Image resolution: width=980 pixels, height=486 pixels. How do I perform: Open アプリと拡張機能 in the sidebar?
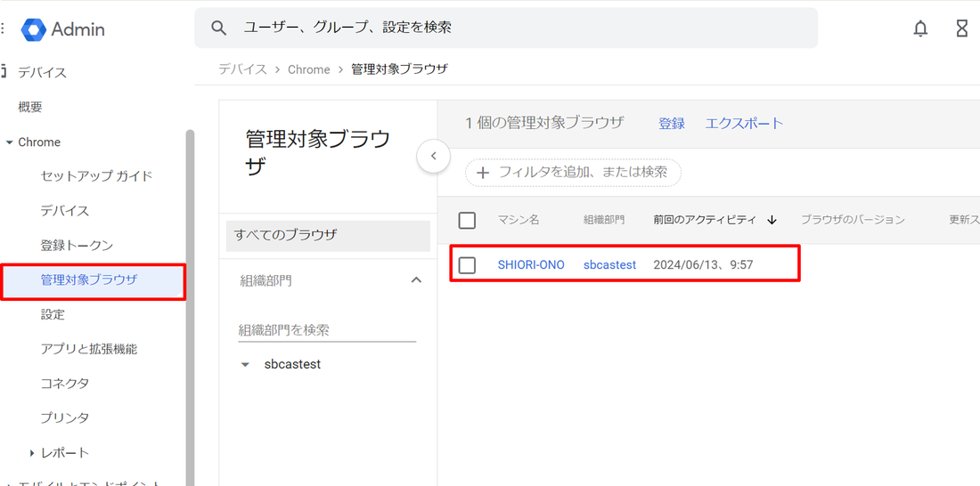coord(89,349)
